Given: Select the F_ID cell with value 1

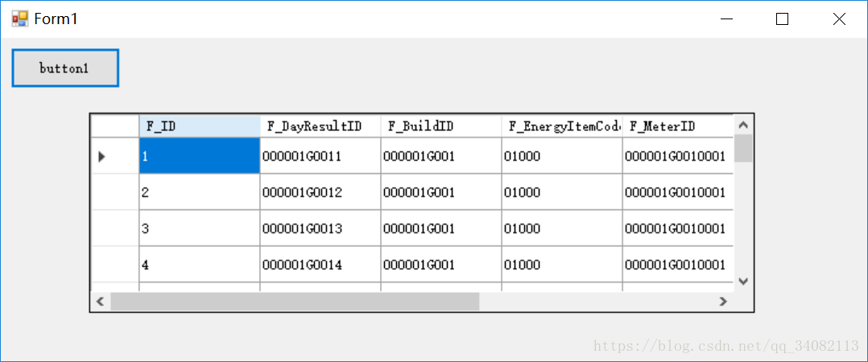Looking at the screenshot, I should (200, 156).
